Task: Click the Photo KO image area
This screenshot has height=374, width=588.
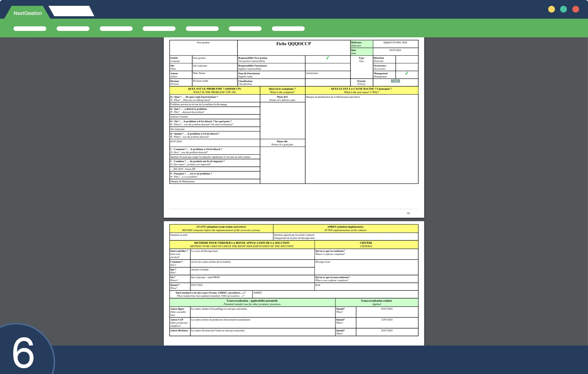Action: pos(282,120)
